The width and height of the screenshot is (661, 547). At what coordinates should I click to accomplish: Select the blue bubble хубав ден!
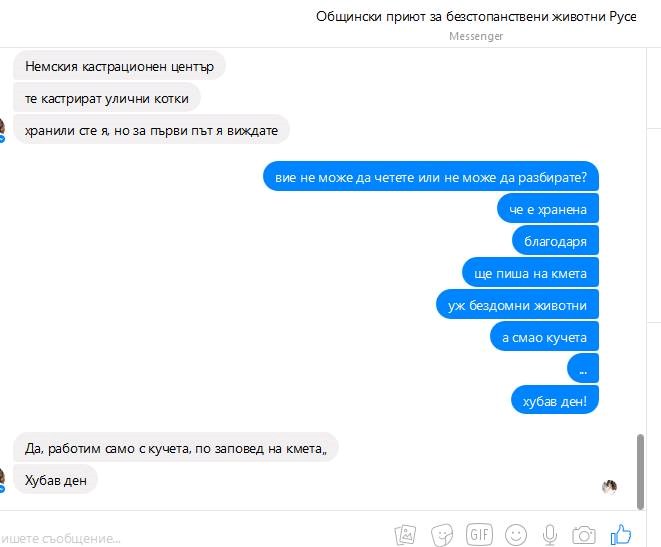555,400
